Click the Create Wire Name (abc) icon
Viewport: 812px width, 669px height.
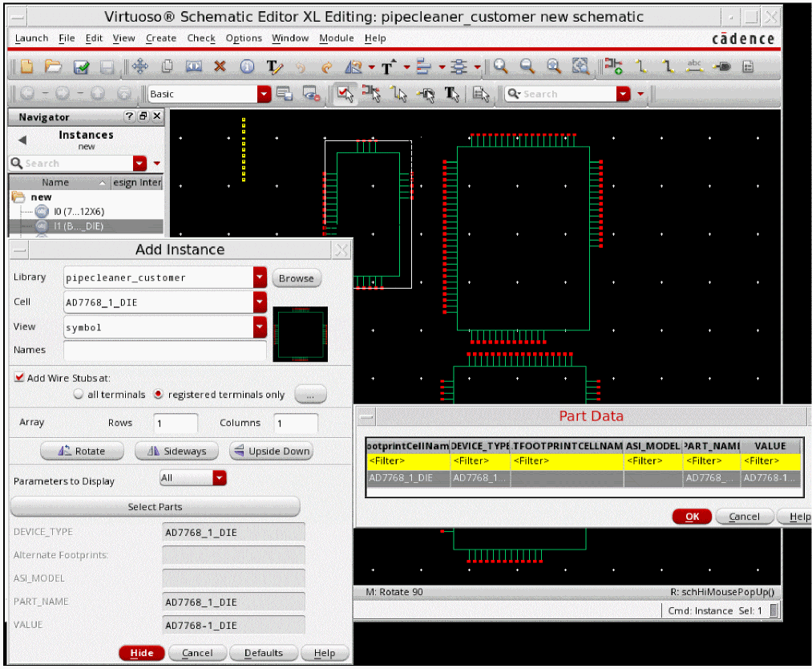695,67
